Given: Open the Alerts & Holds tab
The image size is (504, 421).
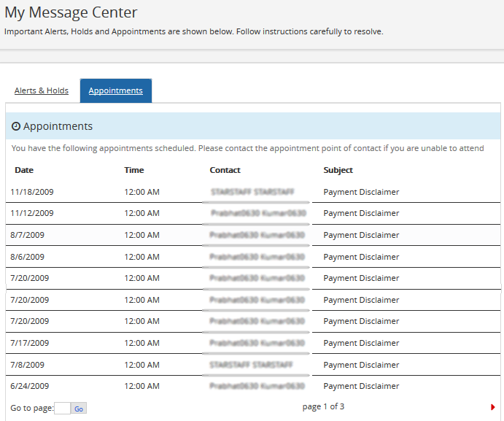Looking at the screenshot, I should [x=42, y=90].
